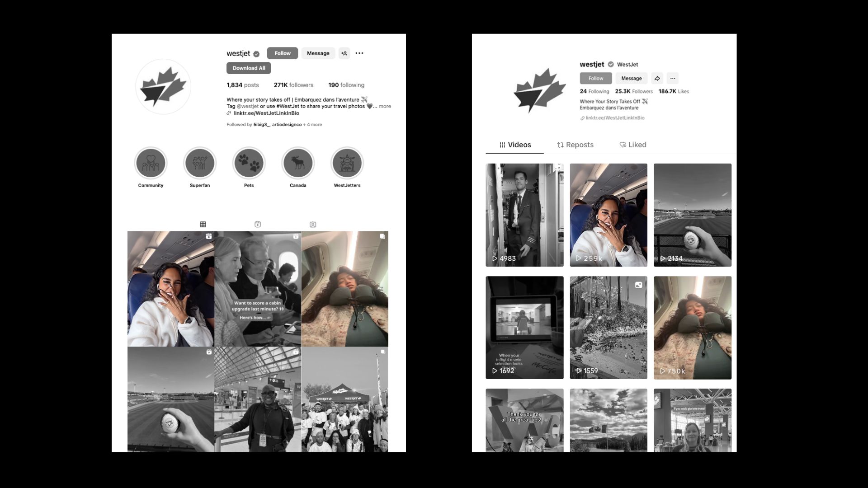The width and height of the screenshot is (868, 488).
Task: Open the Canada moose highlight
Action: point(298,163)
